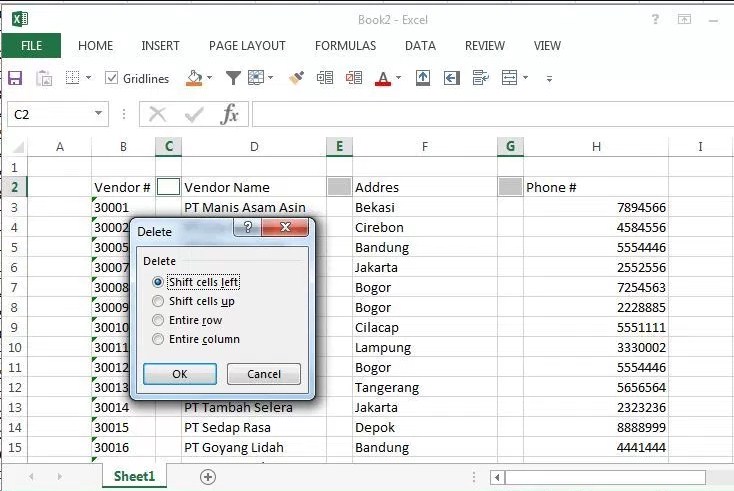Click the Save icon in quick toolbar
Viewport: 734px width, 491px height.
pyautogui.click(x=15, y=78)
